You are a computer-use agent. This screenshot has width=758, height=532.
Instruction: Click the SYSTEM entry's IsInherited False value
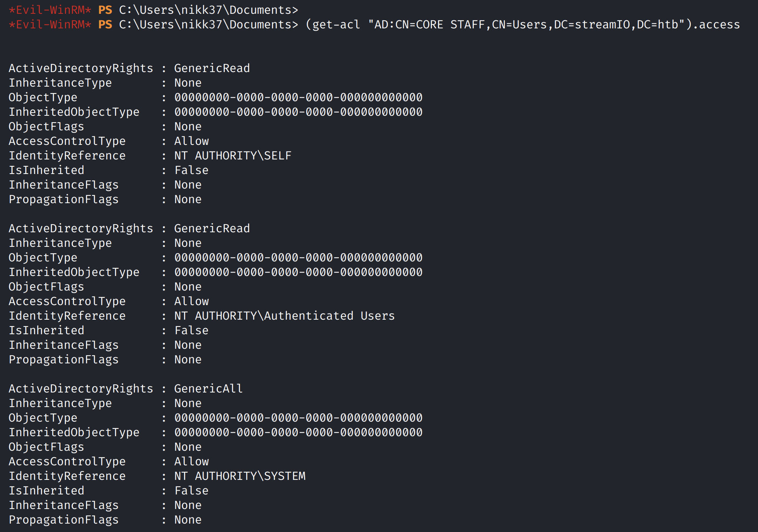tap(191, 491)
